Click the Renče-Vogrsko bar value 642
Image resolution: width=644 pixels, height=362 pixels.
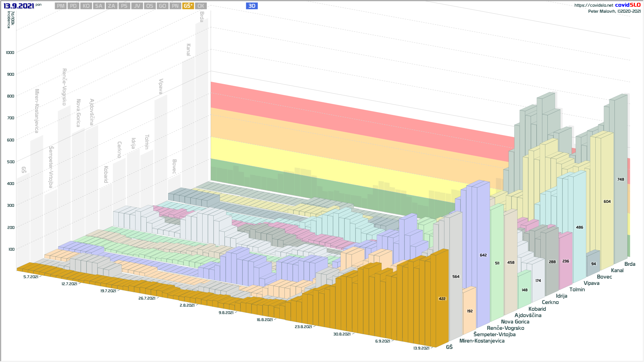[x=483, y=255]
